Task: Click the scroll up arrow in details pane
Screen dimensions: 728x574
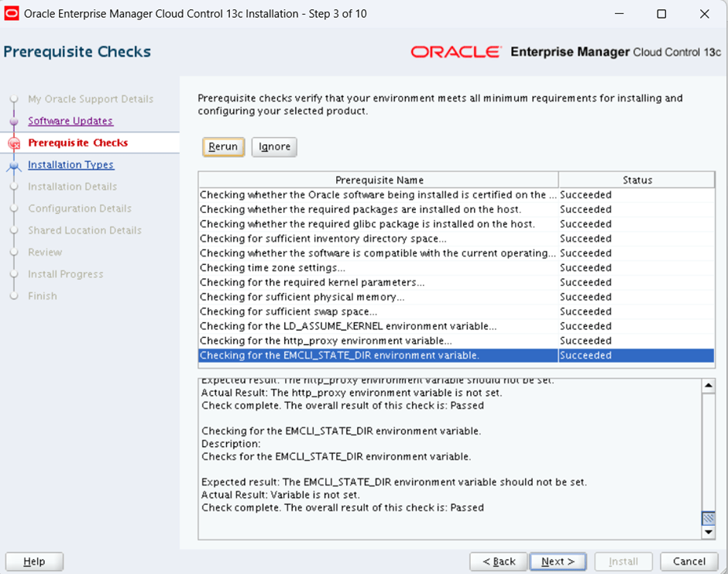Action: (x=708, y=386)
